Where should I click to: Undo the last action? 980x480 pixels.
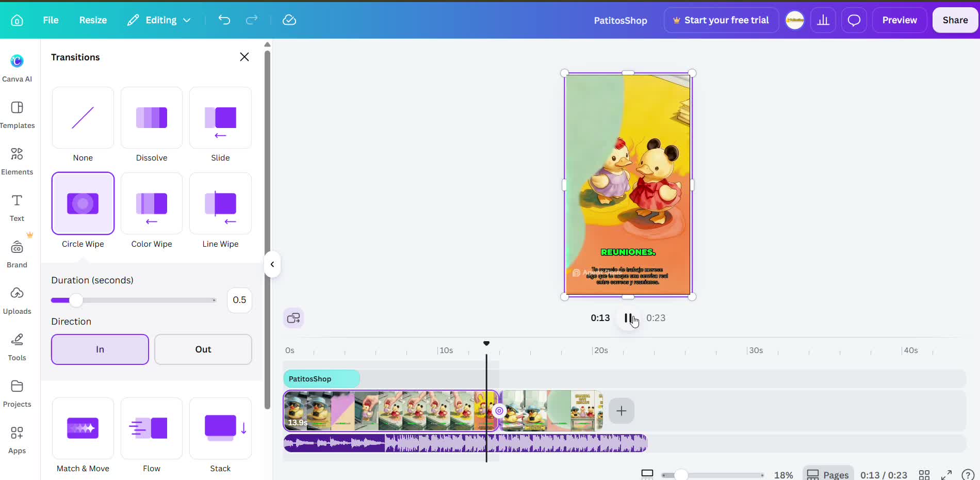[x=224, y=20]
